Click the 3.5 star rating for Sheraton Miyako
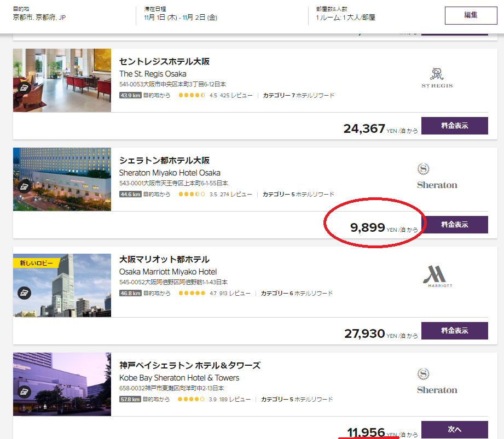The width and height of the screenshot is (504, 439). click(192, 194)
